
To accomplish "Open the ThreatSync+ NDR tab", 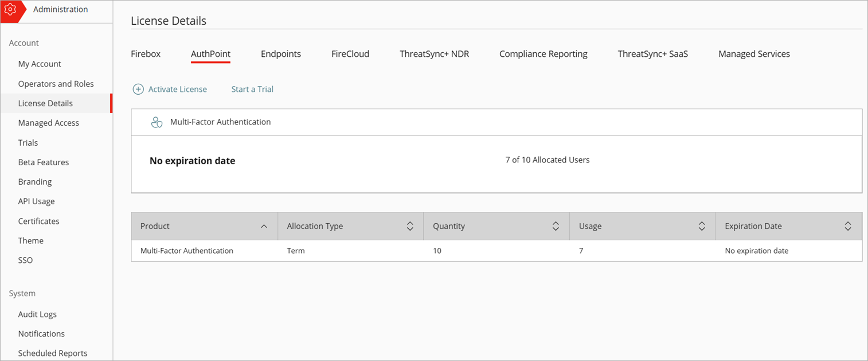I will click(434, 54).
